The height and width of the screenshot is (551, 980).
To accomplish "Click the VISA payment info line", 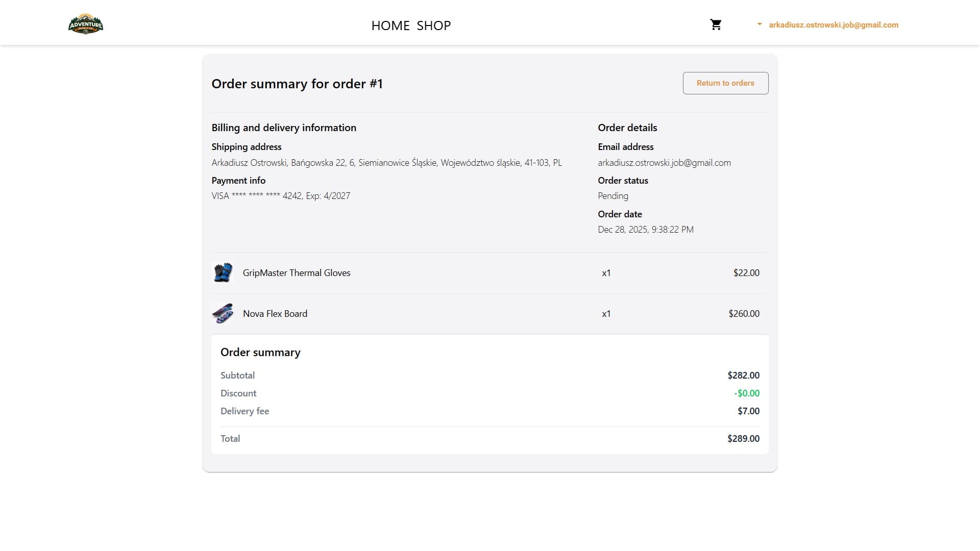I will pyautogui.click(x=281, y=195).
